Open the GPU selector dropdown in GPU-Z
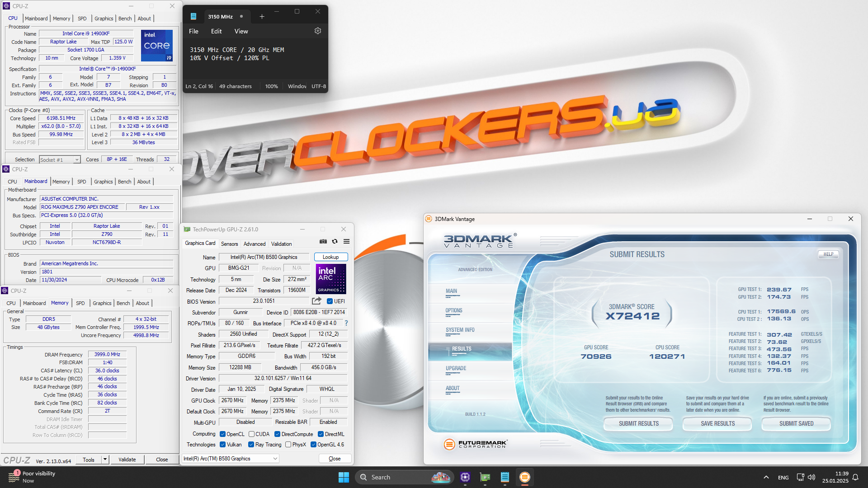The width and height of the screenshot is (868, 488). pyautogui.click(x=230, y=459)
